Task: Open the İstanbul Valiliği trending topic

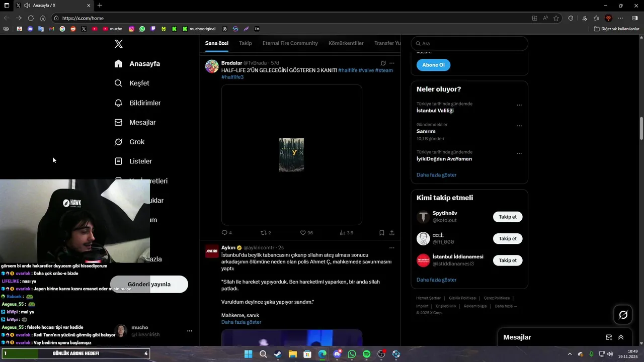Action: tap(435, 111)
